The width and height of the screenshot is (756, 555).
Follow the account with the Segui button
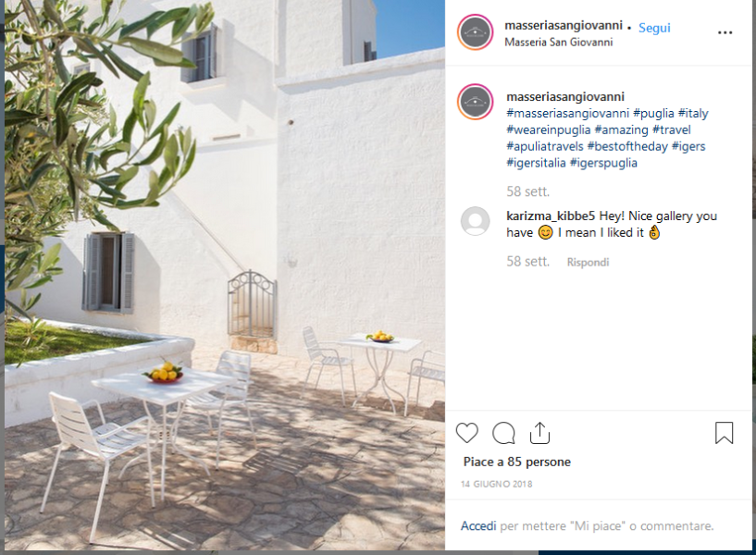pyautogui.click(x=654, y=28)
